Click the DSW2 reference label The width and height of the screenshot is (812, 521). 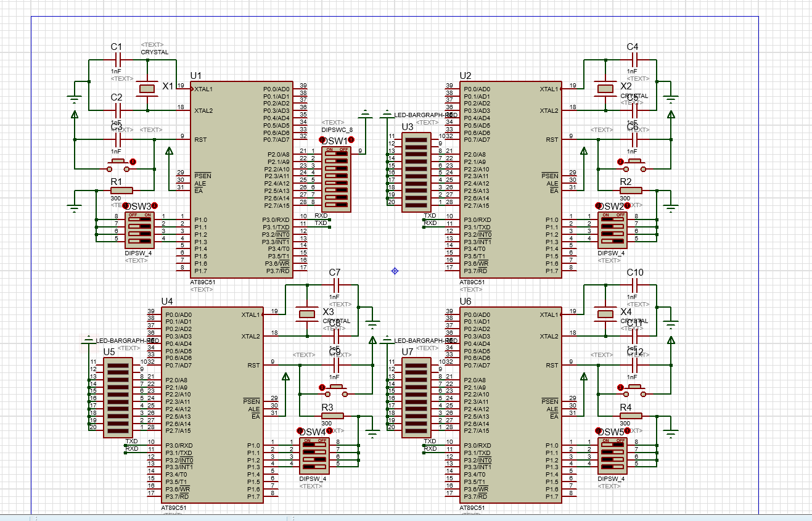(612, 206)
